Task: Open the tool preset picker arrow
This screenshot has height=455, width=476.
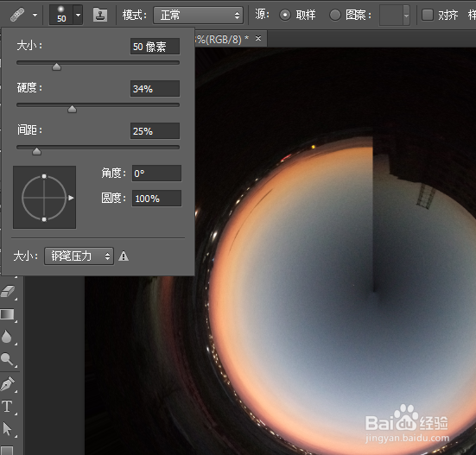Action: point(35,15)
